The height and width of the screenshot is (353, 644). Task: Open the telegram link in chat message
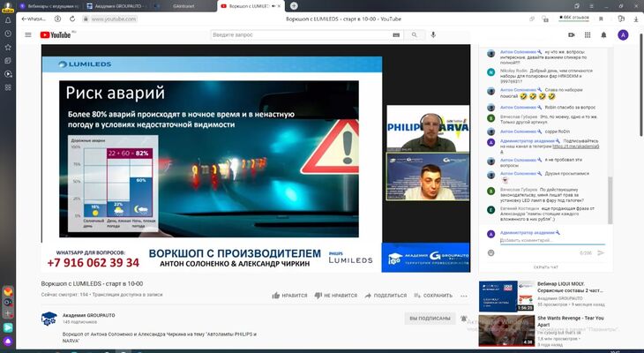575,146
